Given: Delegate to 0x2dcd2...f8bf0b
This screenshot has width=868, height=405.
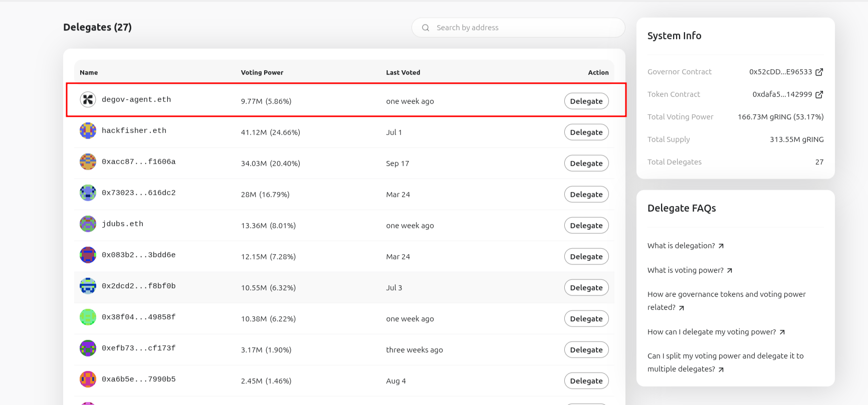Looking at the screenshot, I should click(586, 288).
